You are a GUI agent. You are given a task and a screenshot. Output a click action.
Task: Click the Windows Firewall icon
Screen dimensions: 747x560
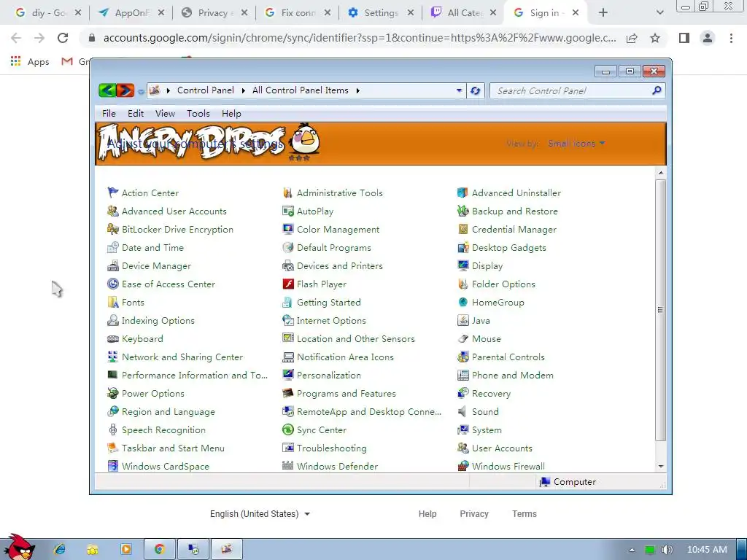click(462, 466)
